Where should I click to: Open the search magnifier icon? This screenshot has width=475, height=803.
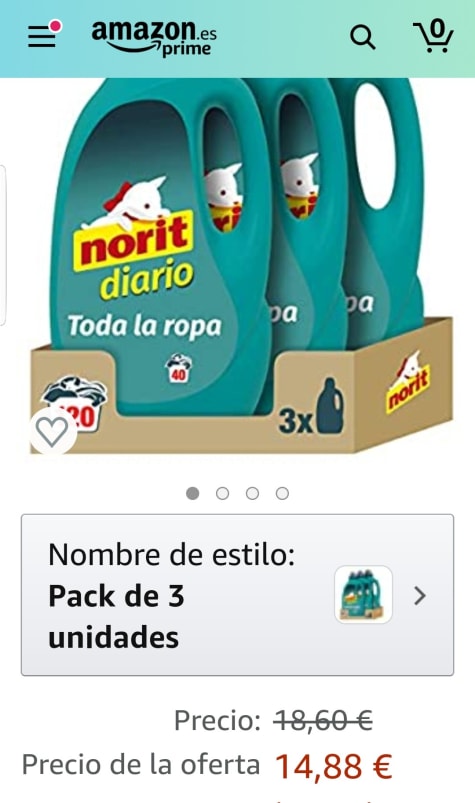(x=362, y=38)
